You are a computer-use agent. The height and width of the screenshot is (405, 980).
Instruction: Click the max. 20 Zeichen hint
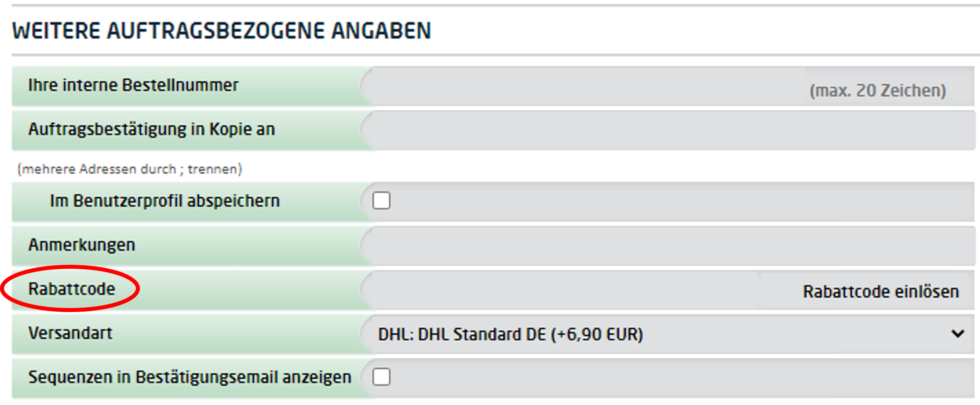(x=878, y=91)
